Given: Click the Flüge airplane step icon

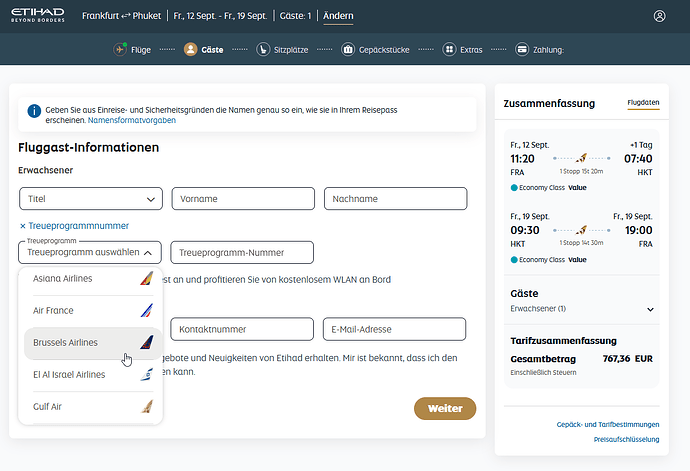Looking at the screenshot, I should [120, 49].
